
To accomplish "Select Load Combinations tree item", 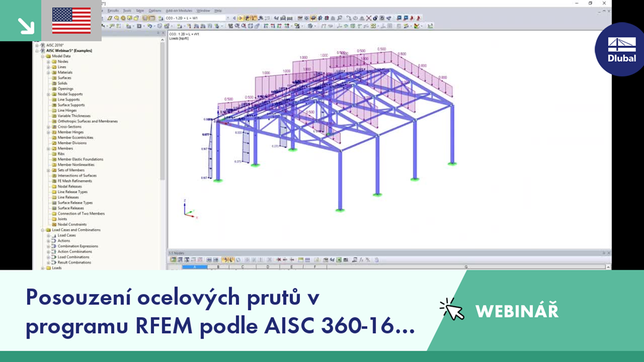I will click(73, 257).
